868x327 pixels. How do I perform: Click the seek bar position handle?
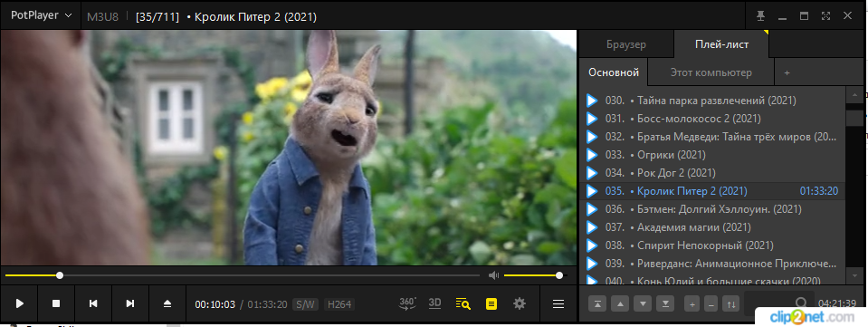(60, 275)
